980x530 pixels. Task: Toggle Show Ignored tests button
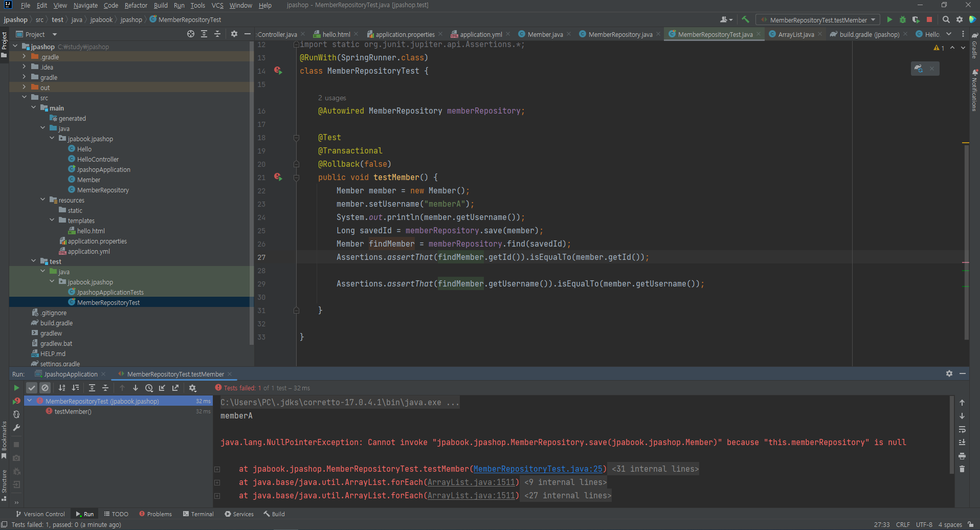45,388
